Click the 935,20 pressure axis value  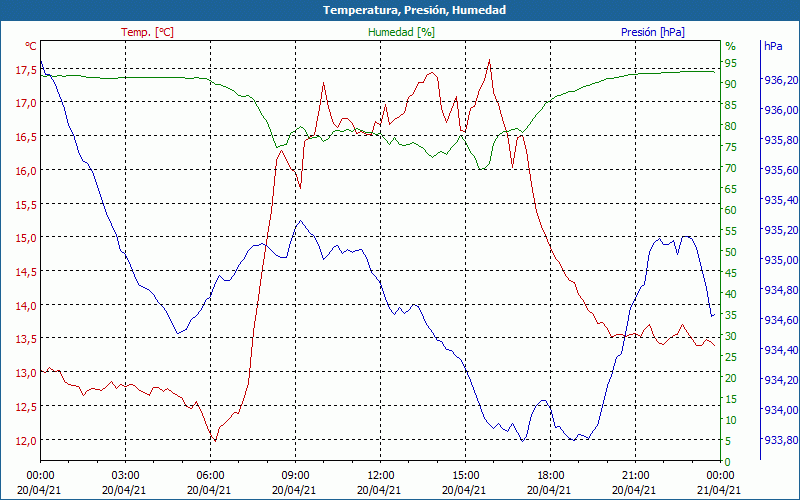point(781,231)
